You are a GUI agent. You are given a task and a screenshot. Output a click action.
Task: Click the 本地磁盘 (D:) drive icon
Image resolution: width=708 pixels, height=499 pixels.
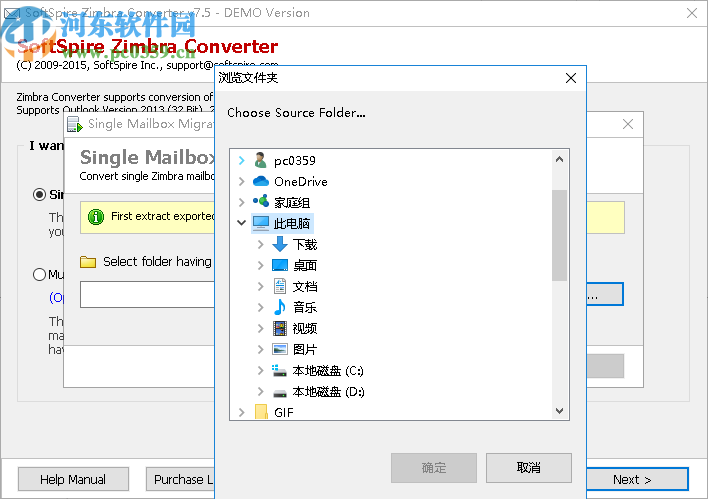click(x=280, y=392)
